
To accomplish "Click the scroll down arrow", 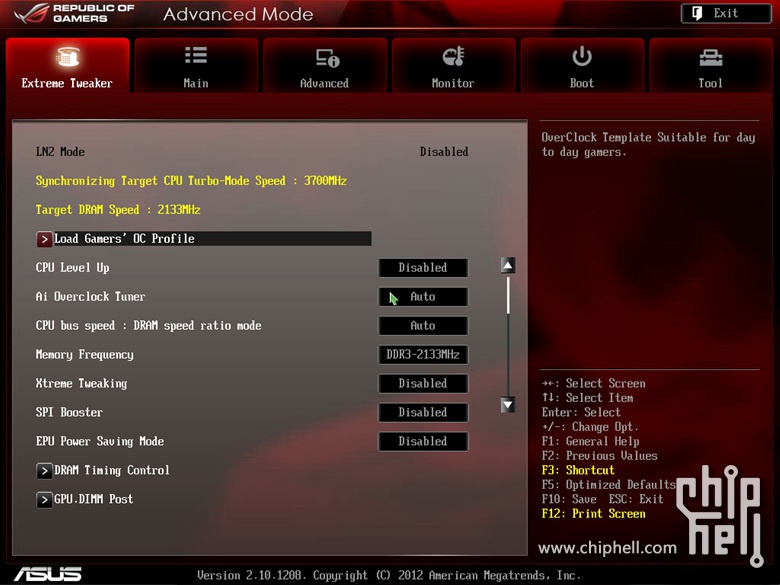I will 508,405.
